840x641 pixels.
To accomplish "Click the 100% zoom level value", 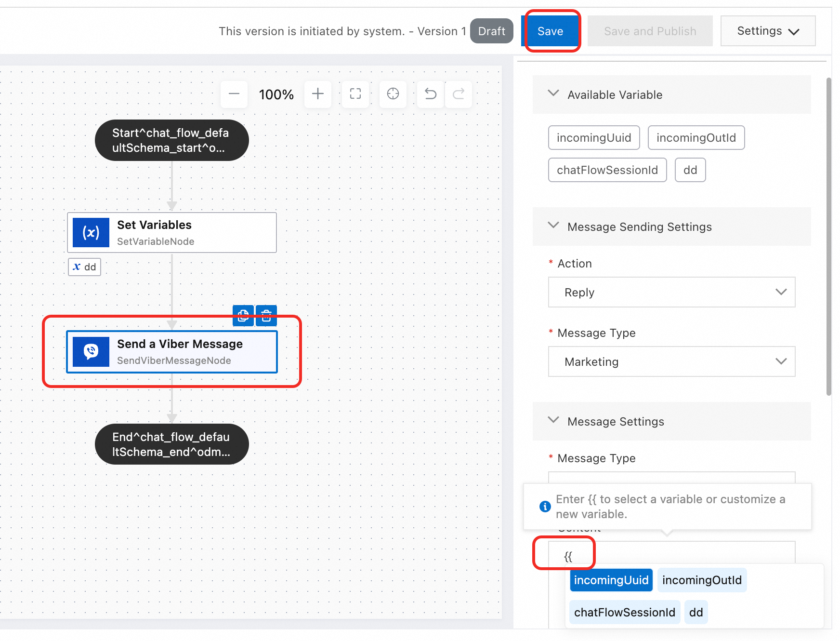I will 276,94.
